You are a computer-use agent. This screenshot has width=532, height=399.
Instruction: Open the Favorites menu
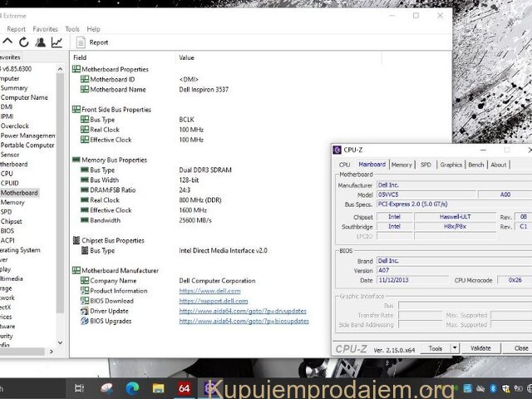click(x=45, y=29)
